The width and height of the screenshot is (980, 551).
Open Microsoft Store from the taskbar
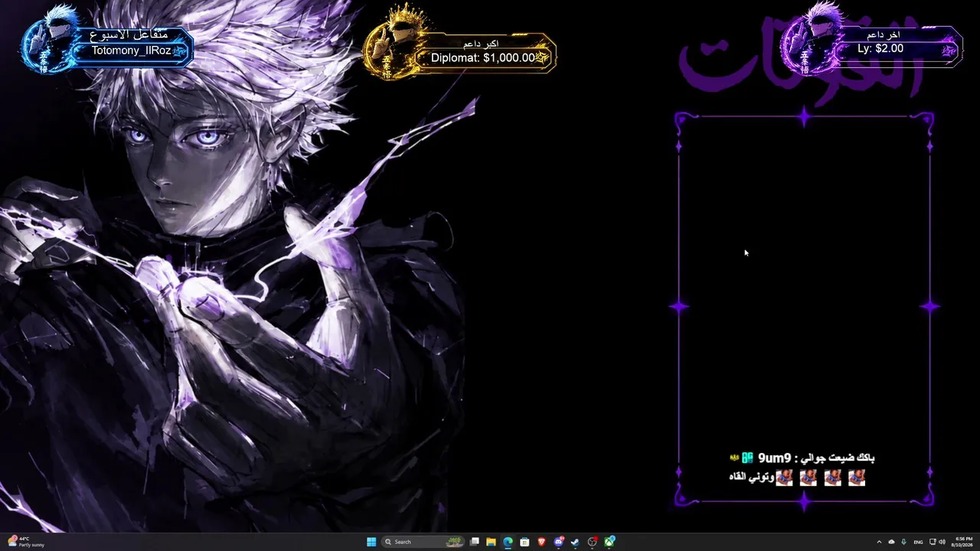(524, 542)
